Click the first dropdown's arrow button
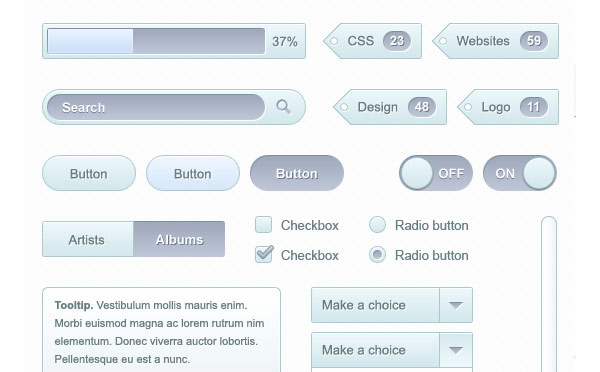600x372 pixels. point(456,305)
